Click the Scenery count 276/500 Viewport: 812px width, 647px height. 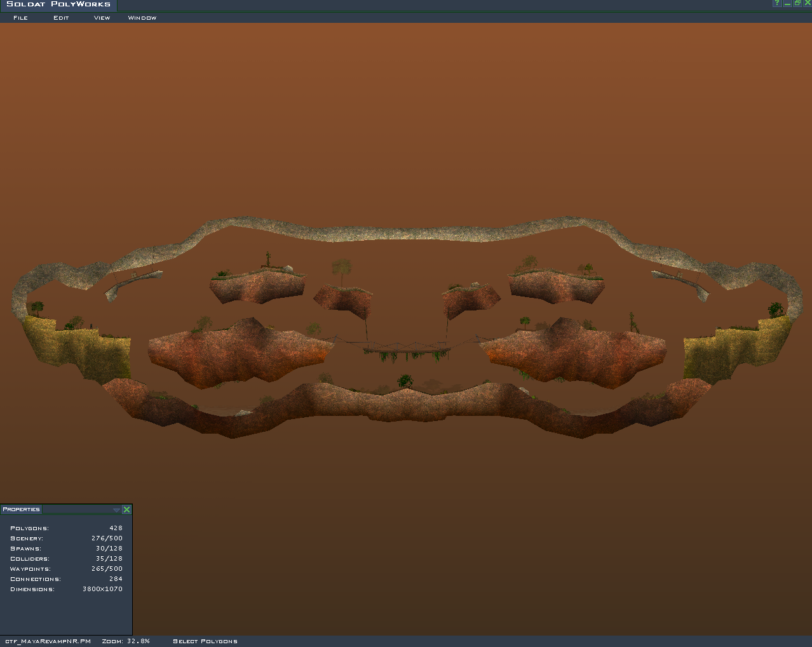[x=107, y=538]
